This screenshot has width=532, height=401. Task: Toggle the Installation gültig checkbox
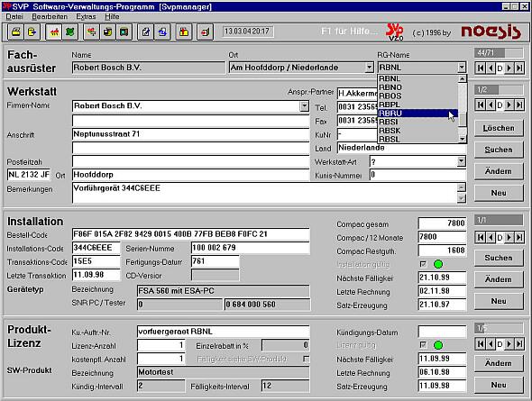[x=423, y=264]
